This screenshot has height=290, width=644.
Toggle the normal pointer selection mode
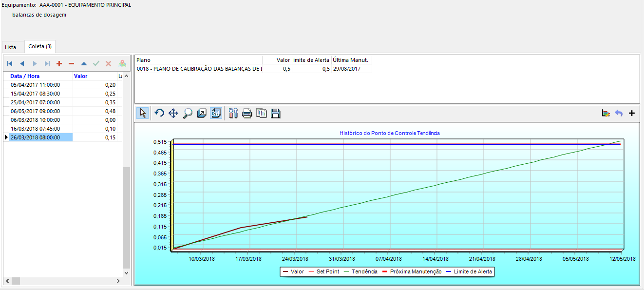point(143,114)
